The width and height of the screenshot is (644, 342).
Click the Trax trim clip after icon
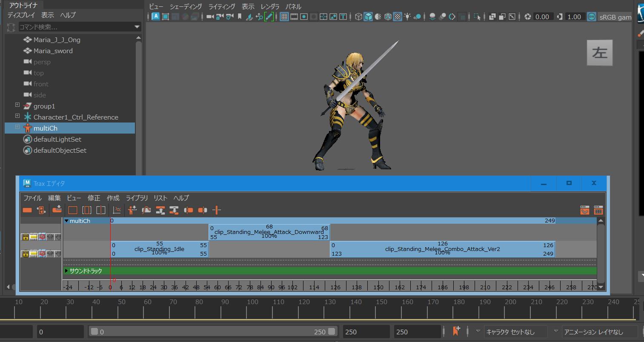203,210
